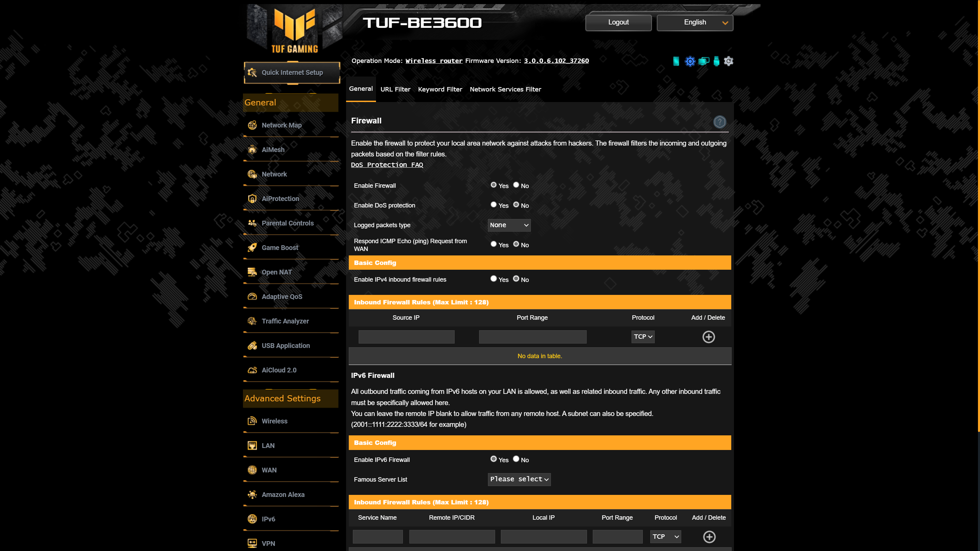Click add IPv4 inbound firewall rule

point(708,336)
